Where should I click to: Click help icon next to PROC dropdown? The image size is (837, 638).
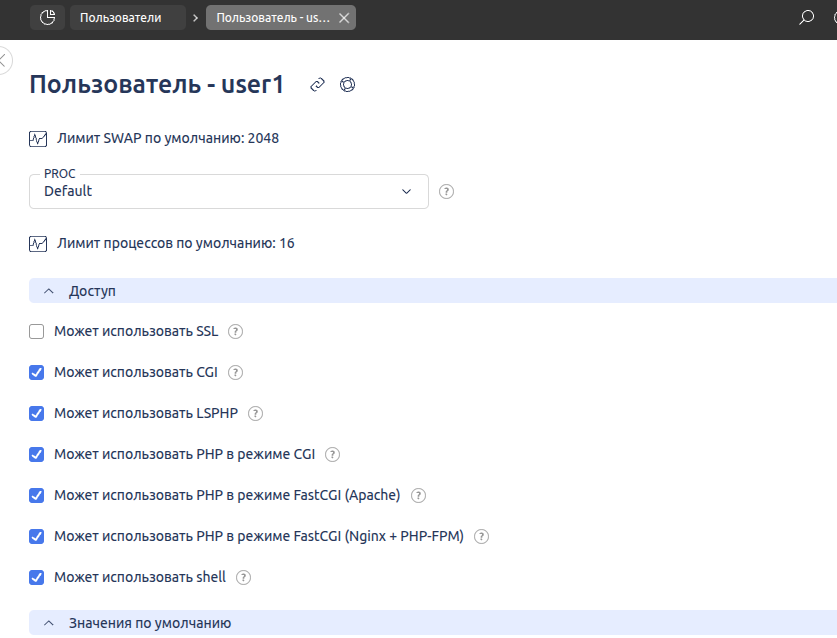pyautogui.click(x=447, y=192)
